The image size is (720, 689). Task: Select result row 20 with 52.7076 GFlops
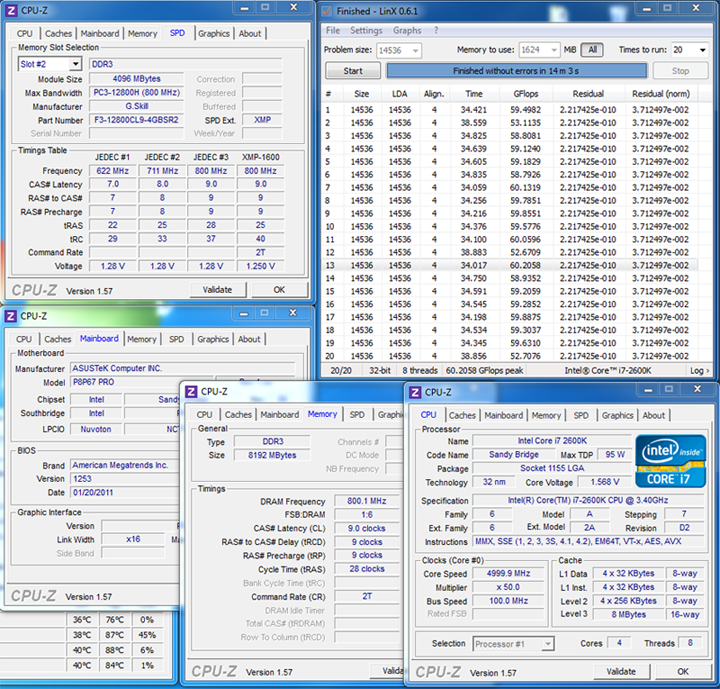[509, 356]
